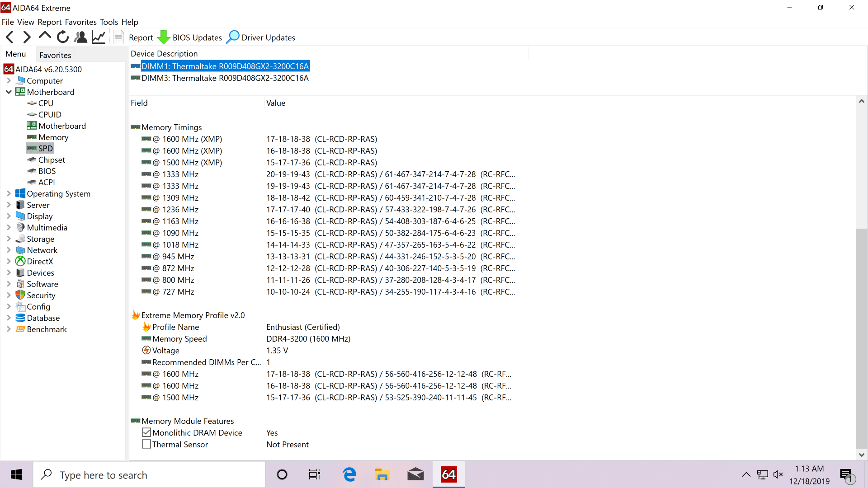The width and height of the screenshot is (868, 488).
Task: Expand the Storage tree node
Action: click(9, 239)
